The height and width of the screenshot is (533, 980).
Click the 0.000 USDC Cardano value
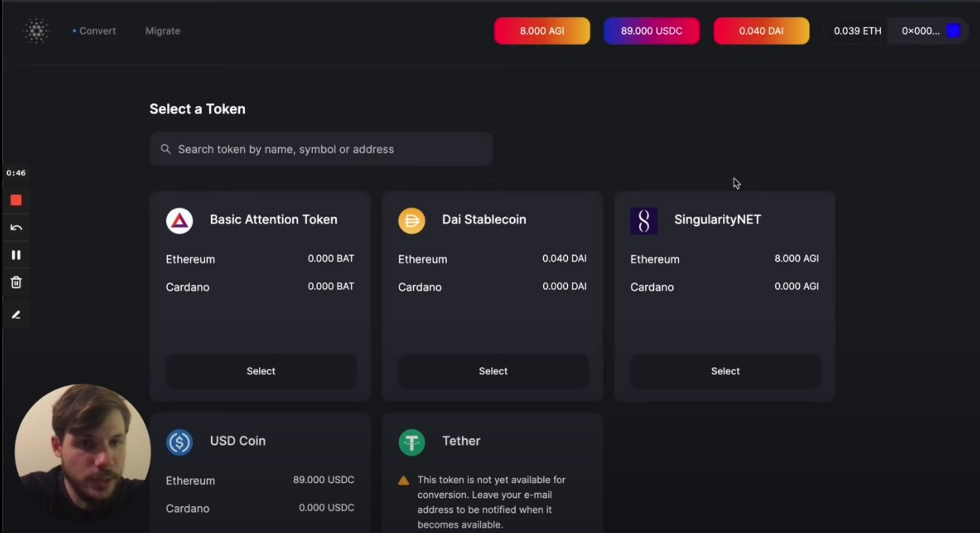pyautogui.click(x=327, y=508)
